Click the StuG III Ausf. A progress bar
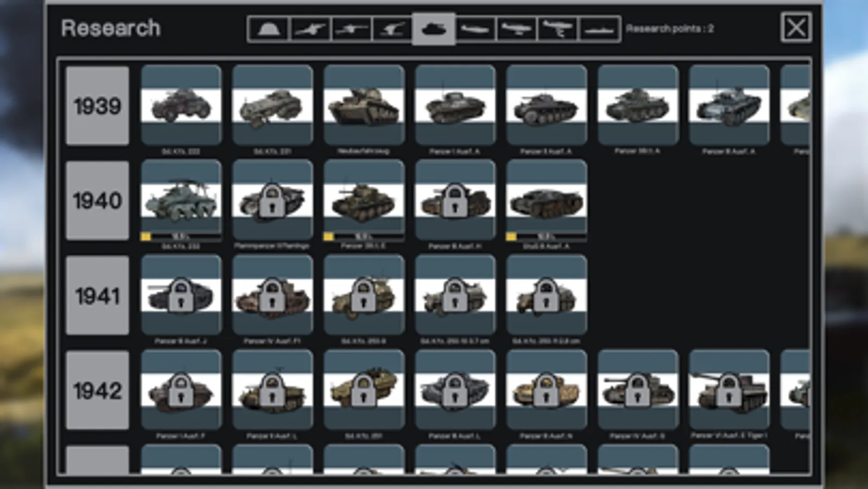Viewport: 868px width, 489px height. pos(547,237)
